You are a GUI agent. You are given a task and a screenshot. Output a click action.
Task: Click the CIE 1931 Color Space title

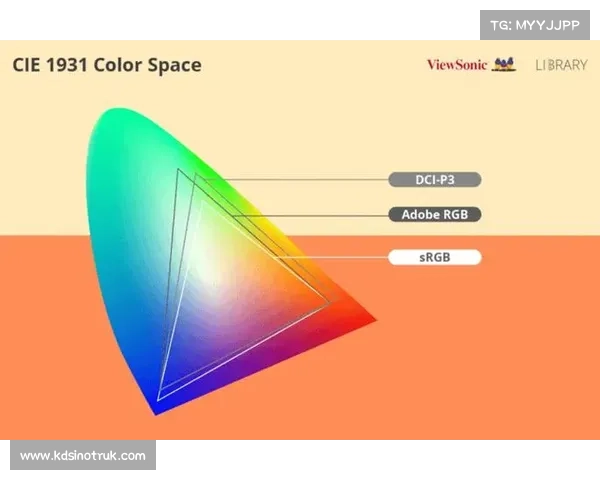point(106,65)
